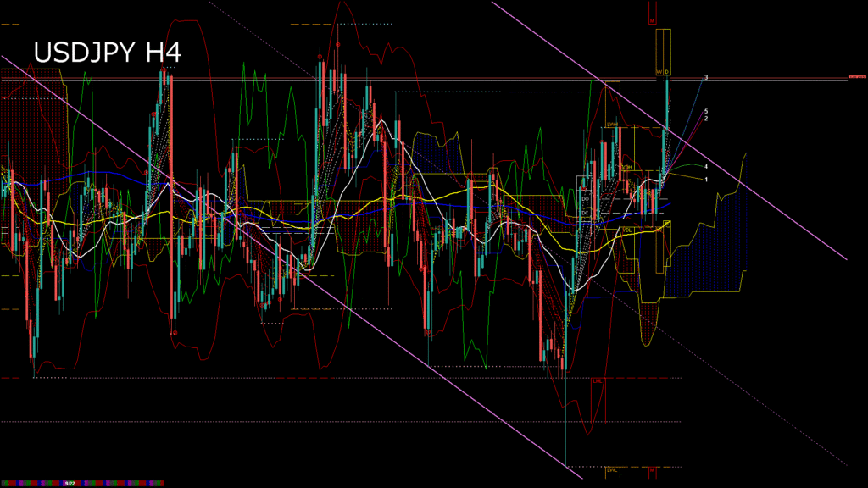Click the USDJPY H4 chart title
The image size is (868, 488).
click(x=107, y=53)
